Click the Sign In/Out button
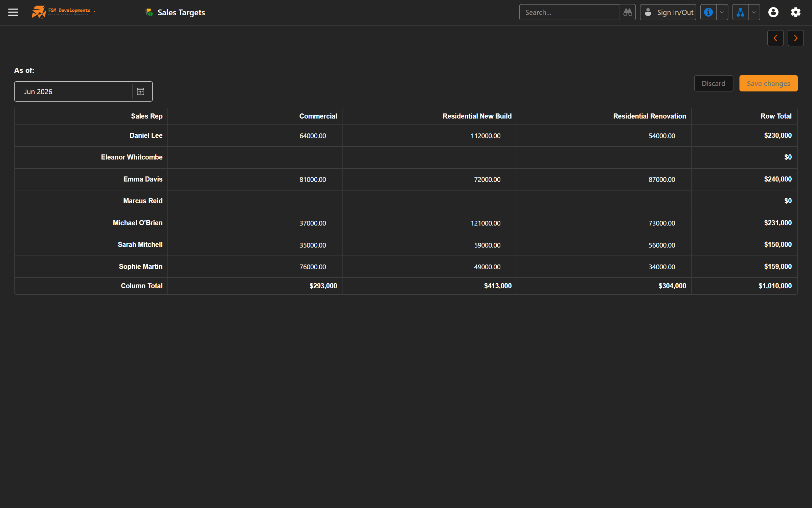 tap(668, 13)
